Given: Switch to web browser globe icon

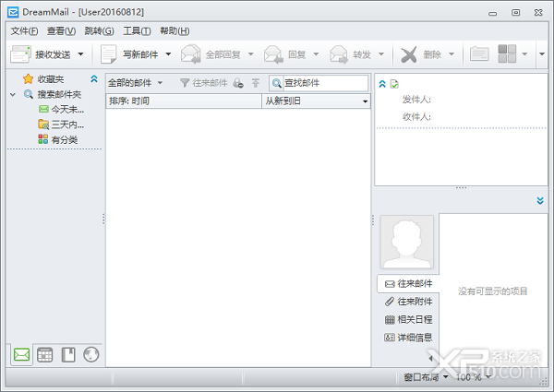Looking at the screenshot, I should pyautogui.click(x=91, y=354).
